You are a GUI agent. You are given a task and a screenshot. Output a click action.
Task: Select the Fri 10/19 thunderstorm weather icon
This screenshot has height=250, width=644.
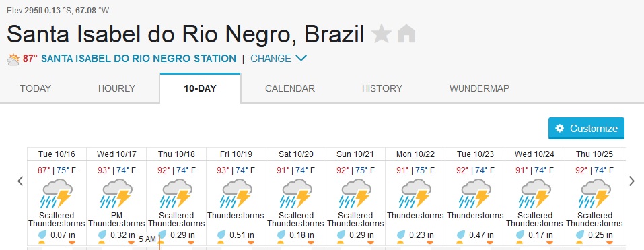click(236, 193)
